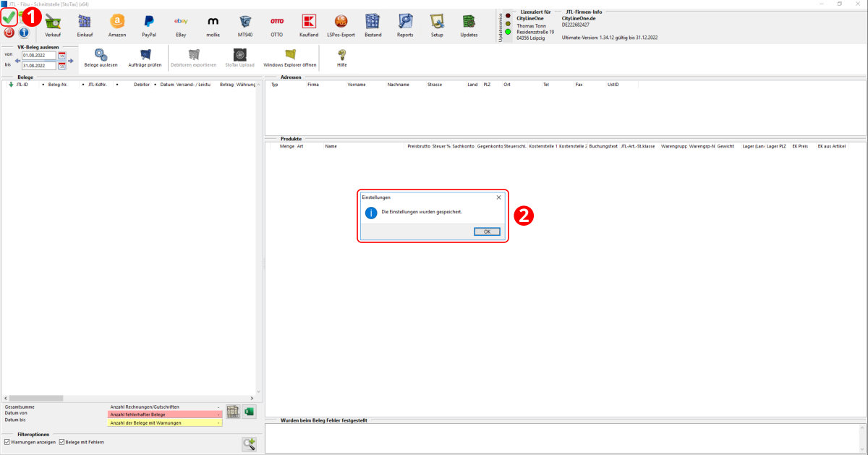Image resolution: width=868 pixels, height=455 pixels.
Task: Close the Einstellungen dialog with the X
Action: coord(498,197)
